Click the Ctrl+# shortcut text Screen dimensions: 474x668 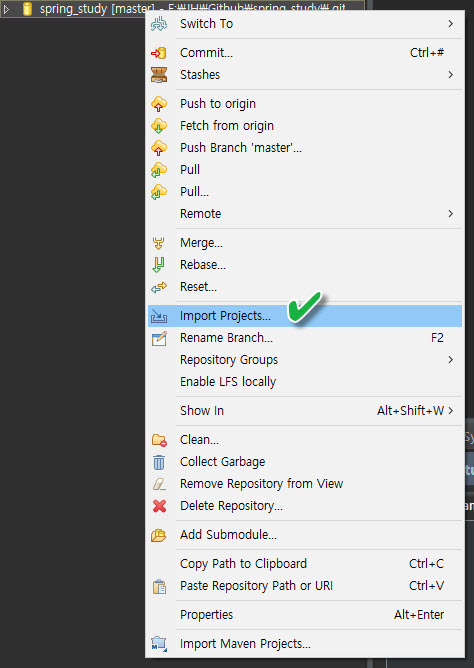(427, 53)
